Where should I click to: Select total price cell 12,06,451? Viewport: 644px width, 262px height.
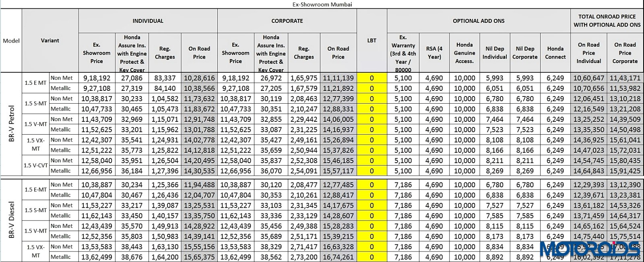click(588, 98)
